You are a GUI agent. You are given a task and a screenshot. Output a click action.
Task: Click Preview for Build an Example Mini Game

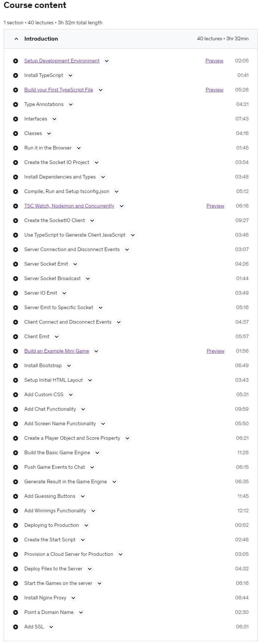point(216,351)
